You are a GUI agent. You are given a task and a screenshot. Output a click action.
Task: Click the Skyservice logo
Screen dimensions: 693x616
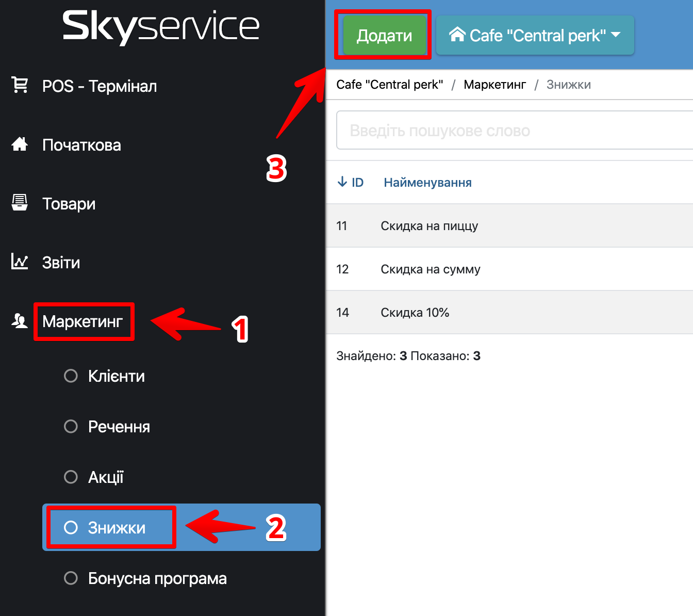[161, 27]
